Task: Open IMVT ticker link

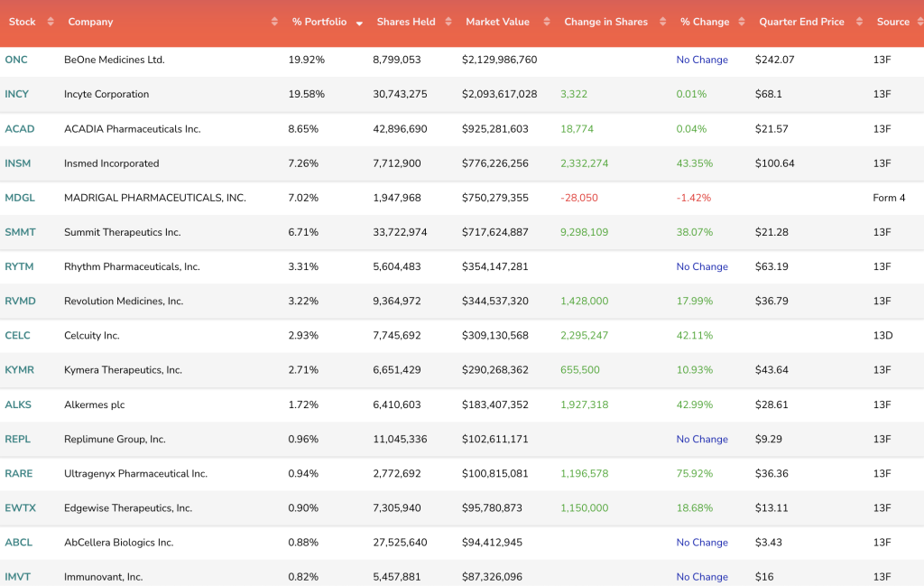Action: 18,577
